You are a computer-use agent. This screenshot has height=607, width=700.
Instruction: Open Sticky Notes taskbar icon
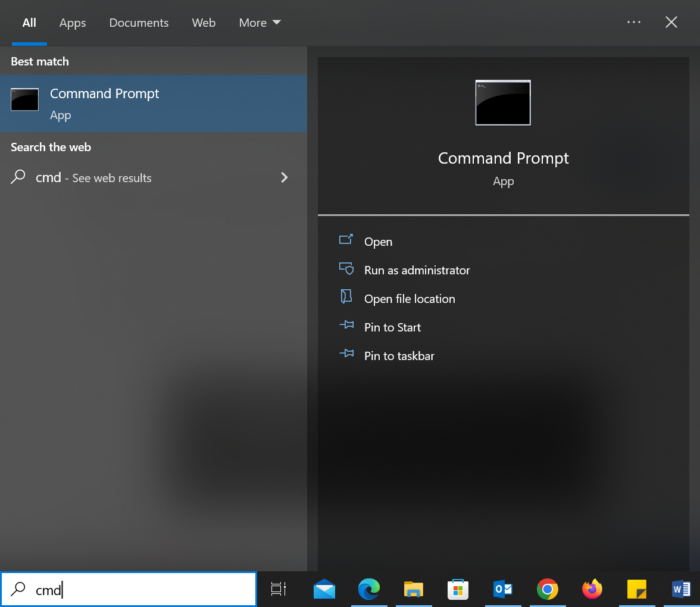(636, 589)
